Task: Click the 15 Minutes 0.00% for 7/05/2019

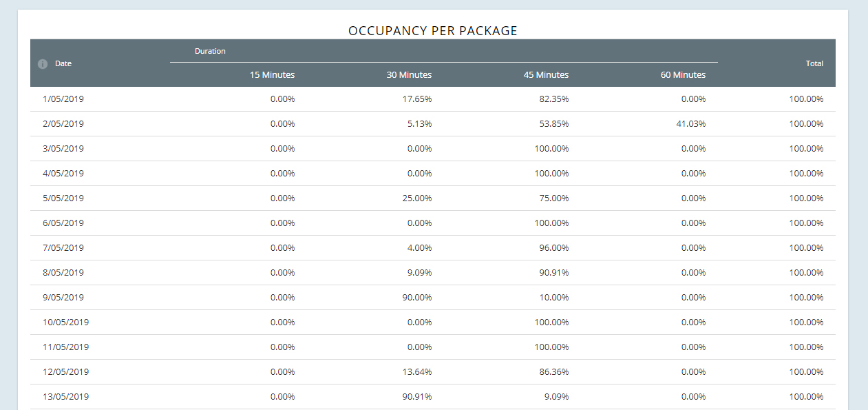Action: click(x=283, y=248)
